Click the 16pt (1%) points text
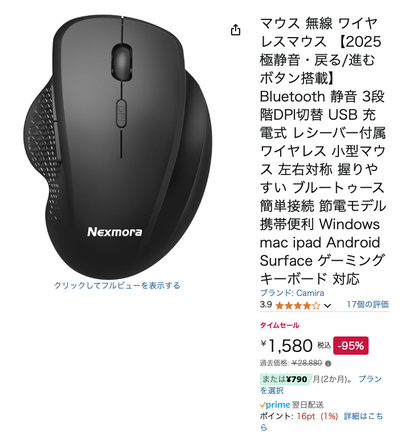400x434 pixels. [317, 416]
